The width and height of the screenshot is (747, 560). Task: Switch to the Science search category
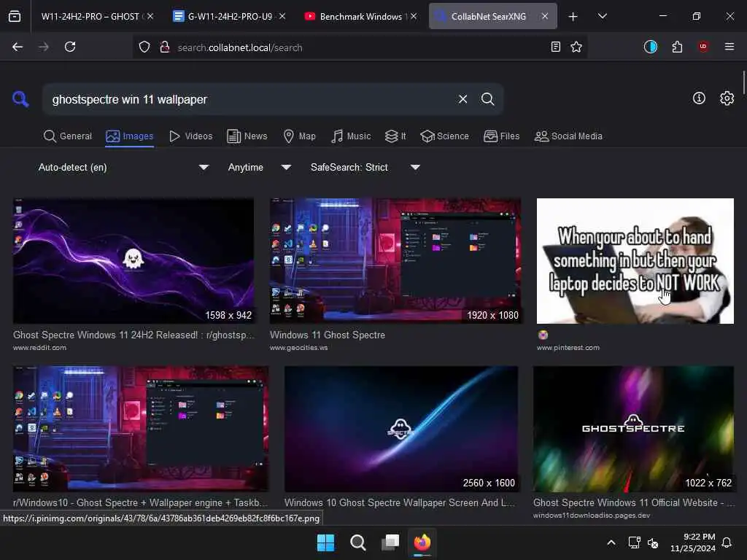coord(445,136)
